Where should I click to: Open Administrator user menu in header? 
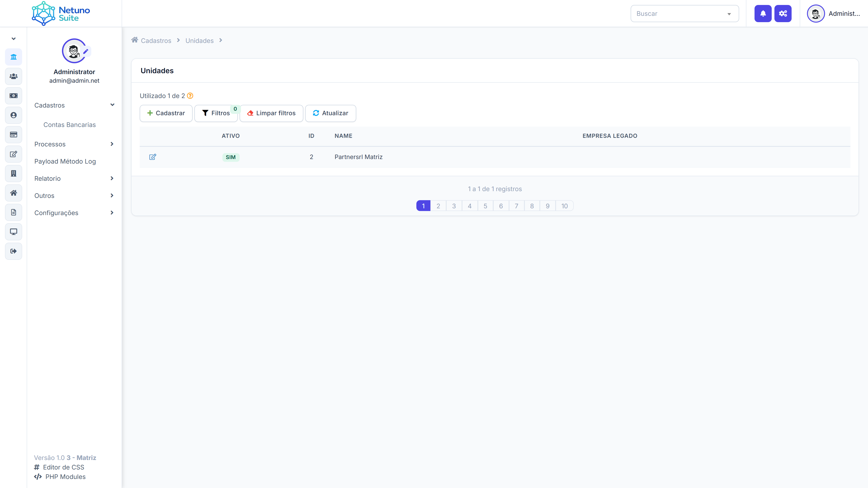(834, 14)
